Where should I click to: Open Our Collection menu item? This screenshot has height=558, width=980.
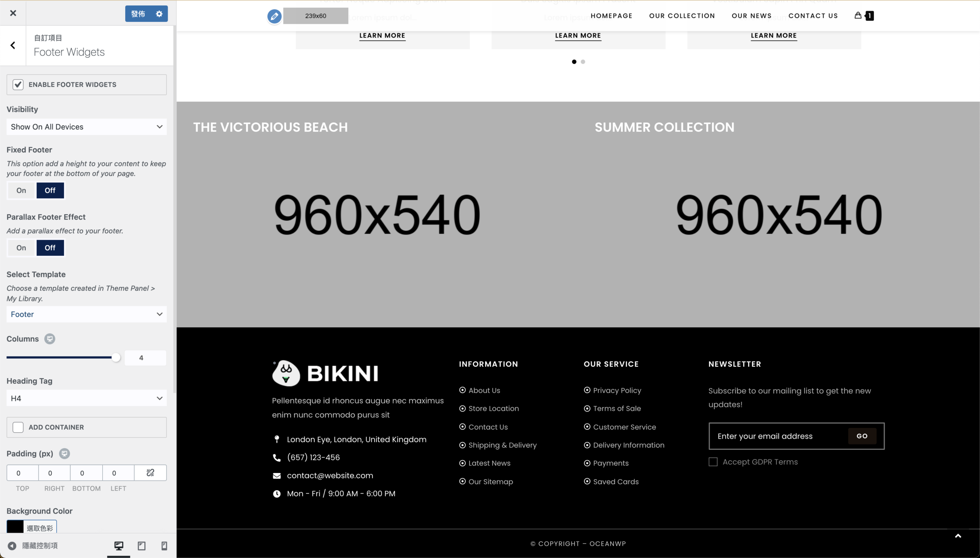681,16
